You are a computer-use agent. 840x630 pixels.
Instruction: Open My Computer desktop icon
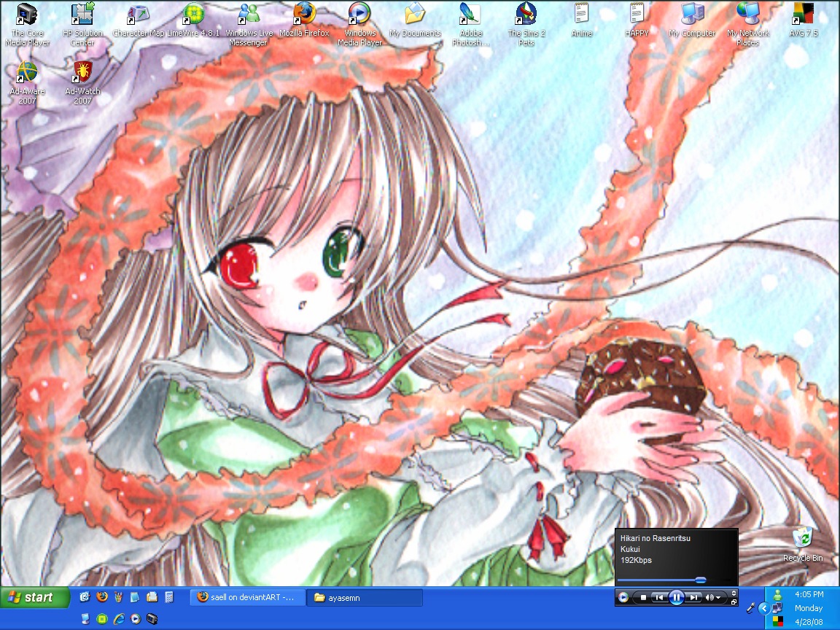pos(692,21)
